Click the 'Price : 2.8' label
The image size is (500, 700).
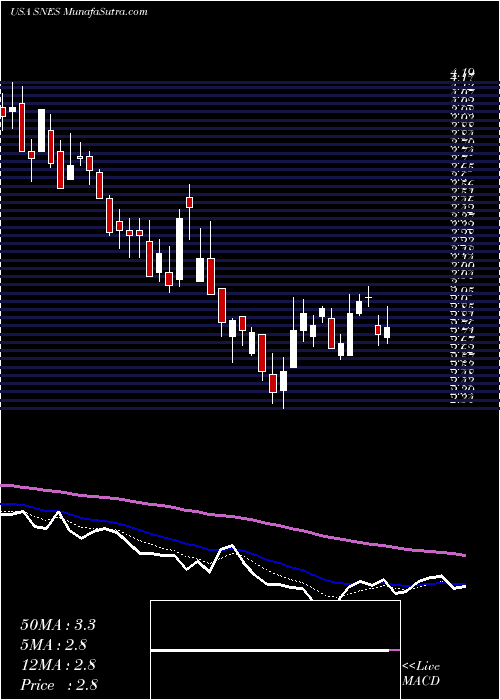(59, 685)
